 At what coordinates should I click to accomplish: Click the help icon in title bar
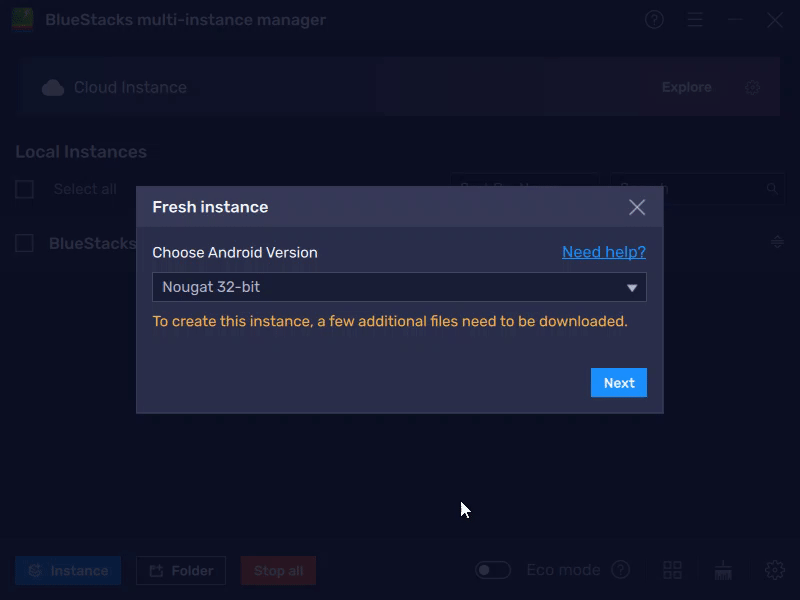coord(654,20)
